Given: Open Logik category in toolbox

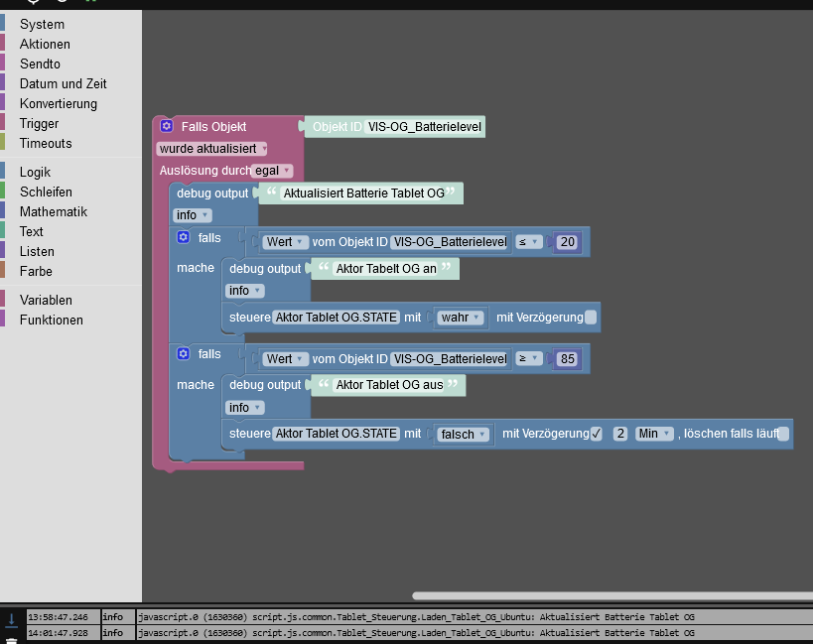Looking at the screenshot, I should pyautogui.click(x=35, y=172).
